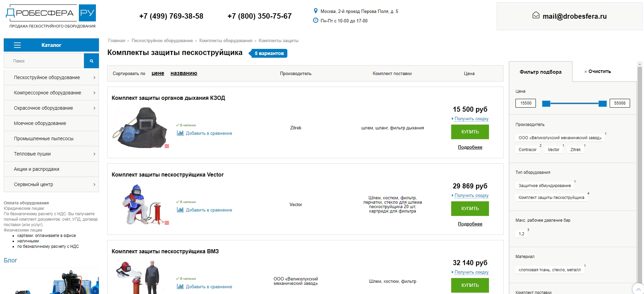The image size is (644, 294).
Task: Buy the Vector kit for 29 869 руб
Action: click(470, 208)
